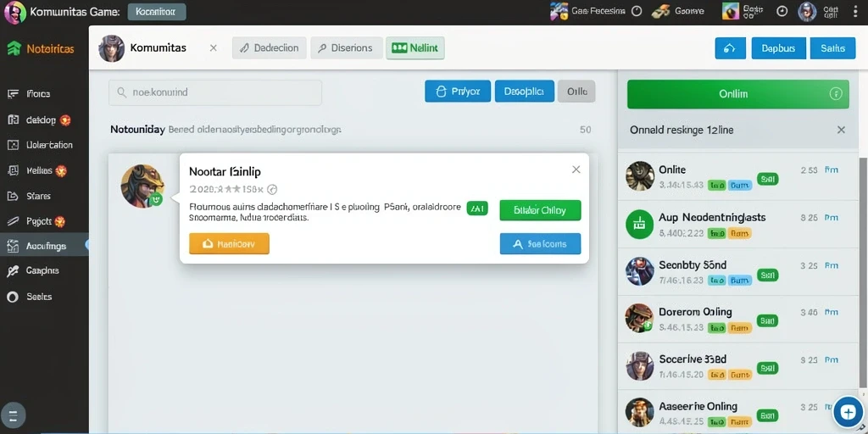The height and width of the screenshot is (434, 868).
Task: Click the clock icon under Nooitar fainlip
Action: pos(272,189)
